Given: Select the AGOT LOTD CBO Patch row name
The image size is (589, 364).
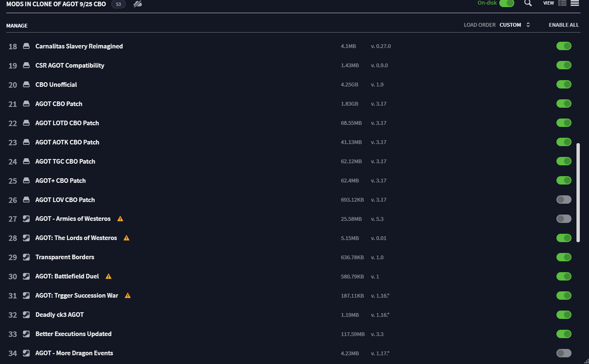Looking at the screenshot, I should point(67,123).
